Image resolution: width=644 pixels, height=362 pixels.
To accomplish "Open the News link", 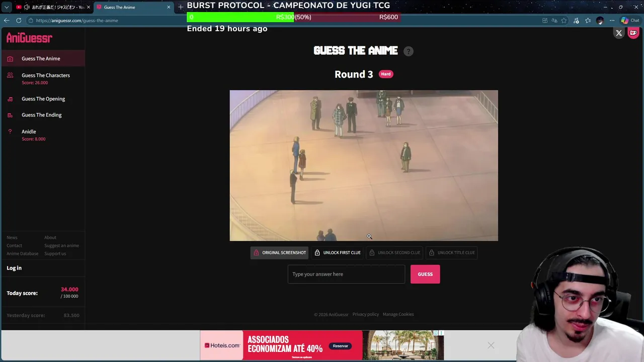I will pyautogui.click(x=12, y=237).
